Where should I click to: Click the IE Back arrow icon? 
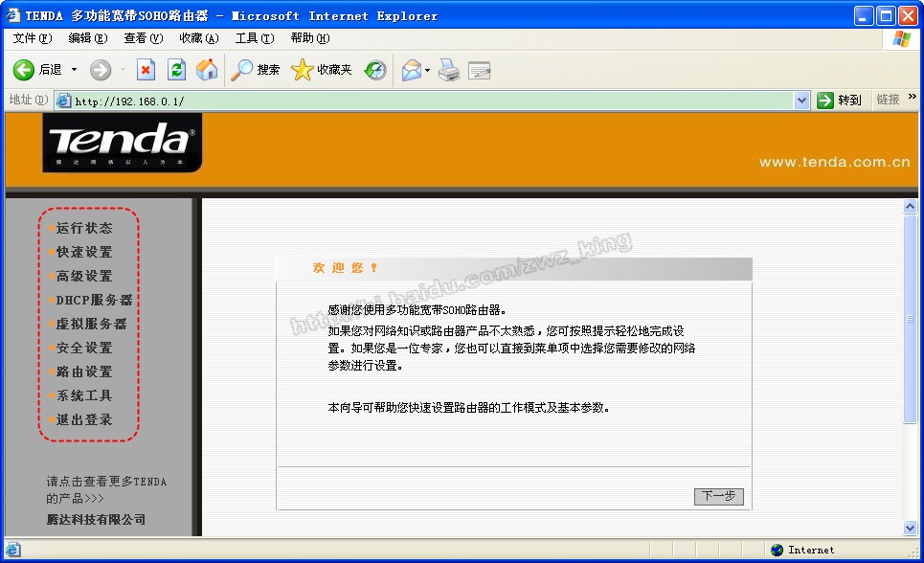coord(24,70)
